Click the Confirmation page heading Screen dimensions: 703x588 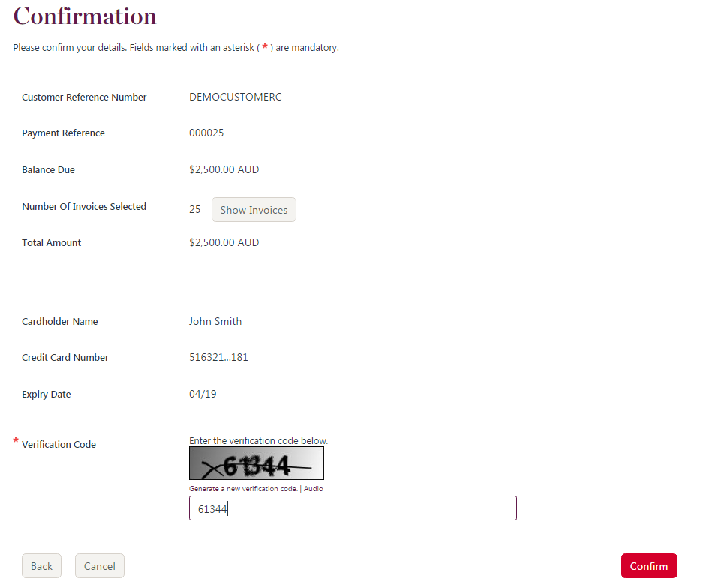pyautogui.click(x=84, y=15)
